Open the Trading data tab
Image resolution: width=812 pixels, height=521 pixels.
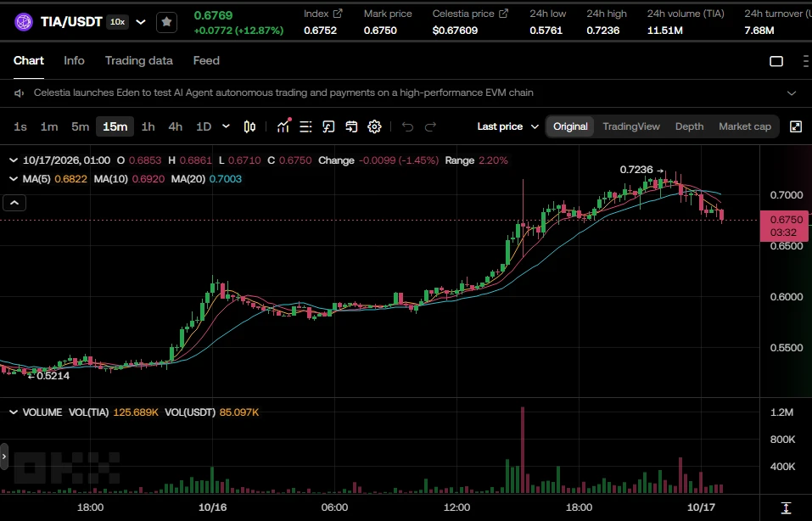(139, 60)
